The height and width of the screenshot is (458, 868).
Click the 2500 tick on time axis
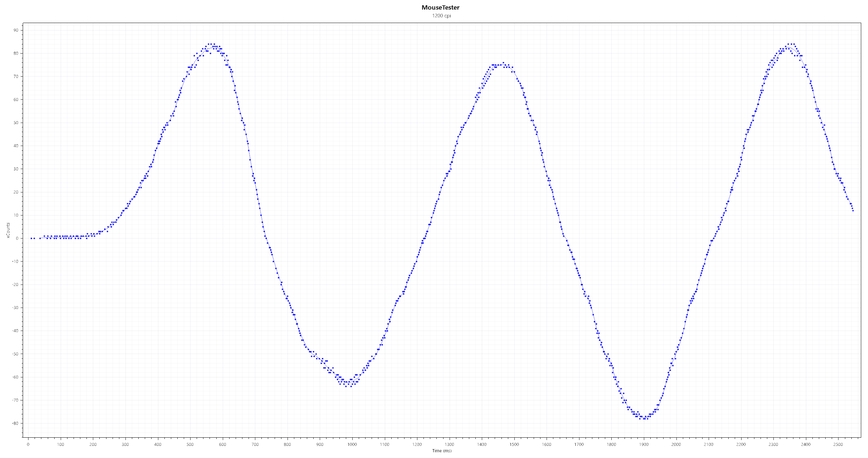click(838, 444)
